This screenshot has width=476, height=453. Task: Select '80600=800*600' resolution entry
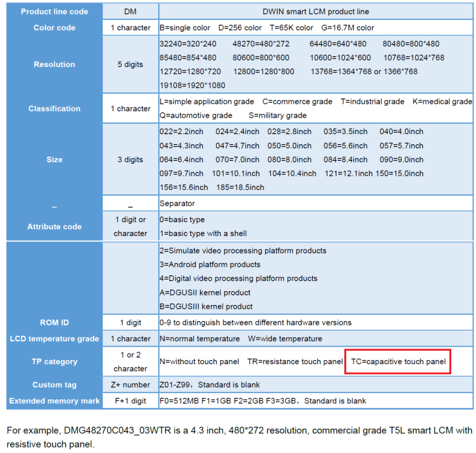point(261,58)
